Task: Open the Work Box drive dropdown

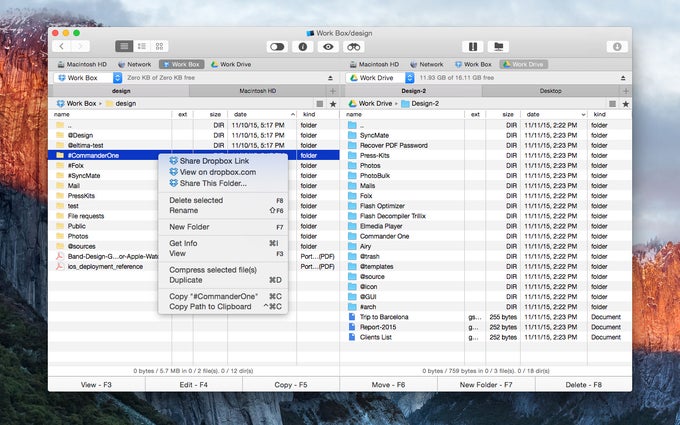Action: (x=90, y=77)
